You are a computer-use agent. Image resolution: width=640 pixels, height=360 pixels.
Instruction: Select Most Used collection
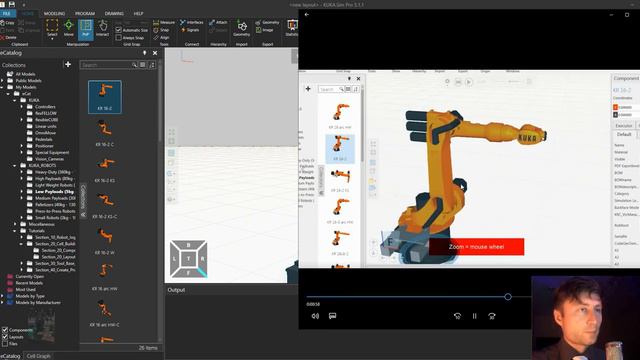click(x=25, y=290)
